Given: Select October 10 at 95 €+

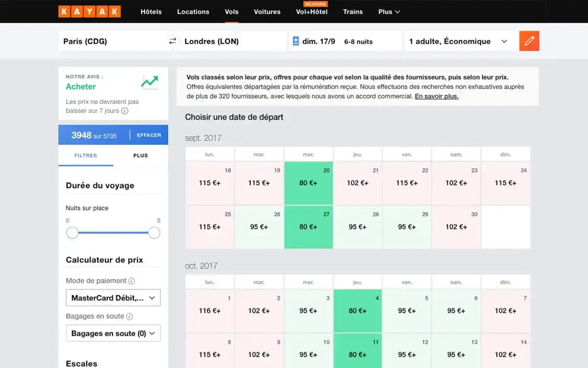Looking at the screenshot, I should (308, 351).
